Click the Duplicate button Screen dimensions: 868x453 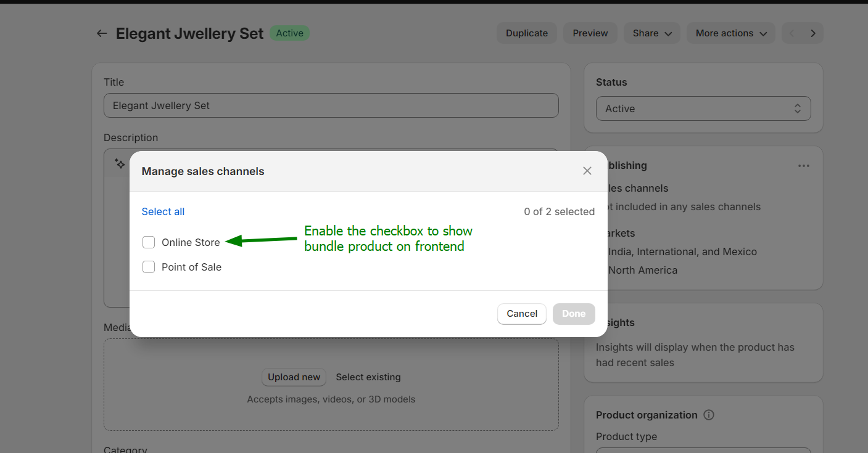[x=527, y=33]
